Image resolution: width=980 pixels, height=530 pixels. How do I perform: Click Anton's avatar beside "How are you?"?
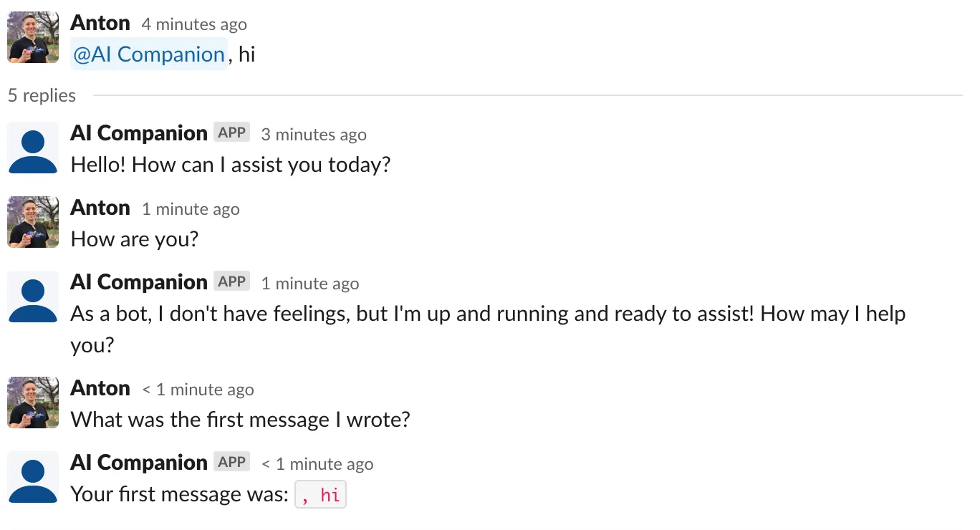click(33, 222)
